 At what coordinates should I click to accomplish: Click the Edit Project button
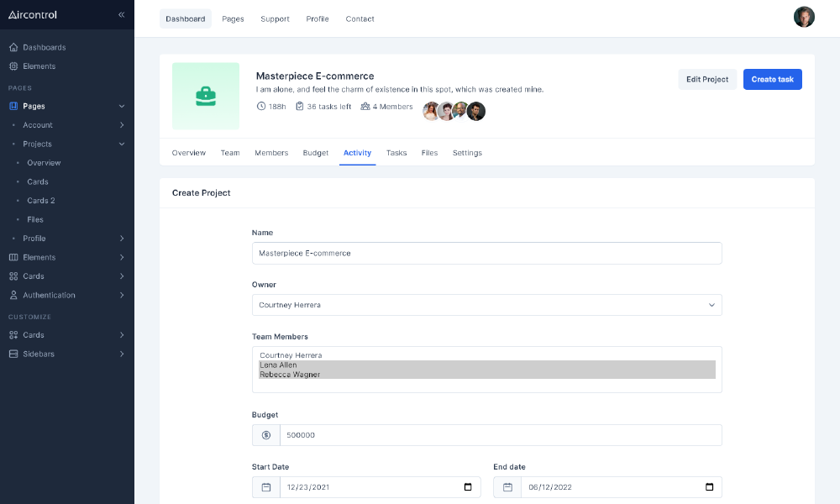[707, 79]
